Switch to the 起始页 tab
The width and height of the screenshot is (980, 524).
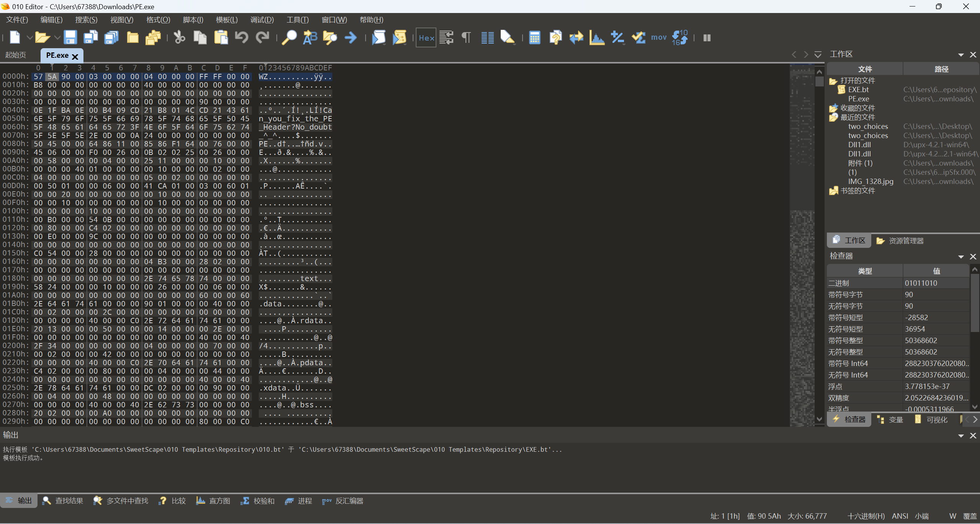coord(16,55)
